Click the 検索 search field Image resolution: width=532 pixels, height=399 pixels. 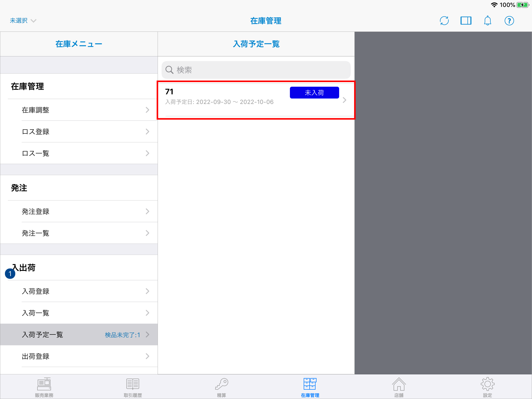(x=256, y=70)
